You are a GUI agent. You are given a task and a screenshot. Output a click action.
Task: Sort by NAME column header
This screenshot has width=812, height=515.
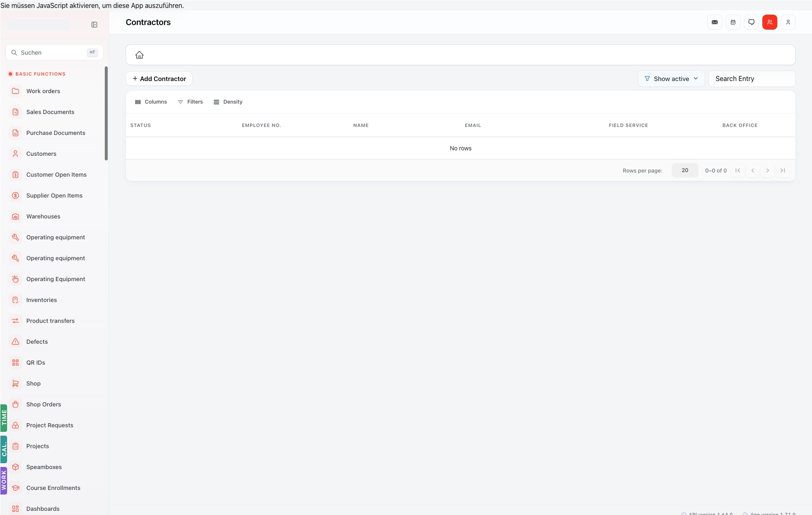coord(361,125)
